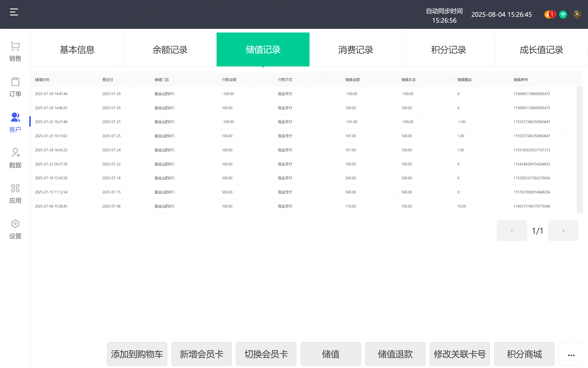Click the table vertical scrollbar
Screen dimensions: 588x368
pos(580,150)
